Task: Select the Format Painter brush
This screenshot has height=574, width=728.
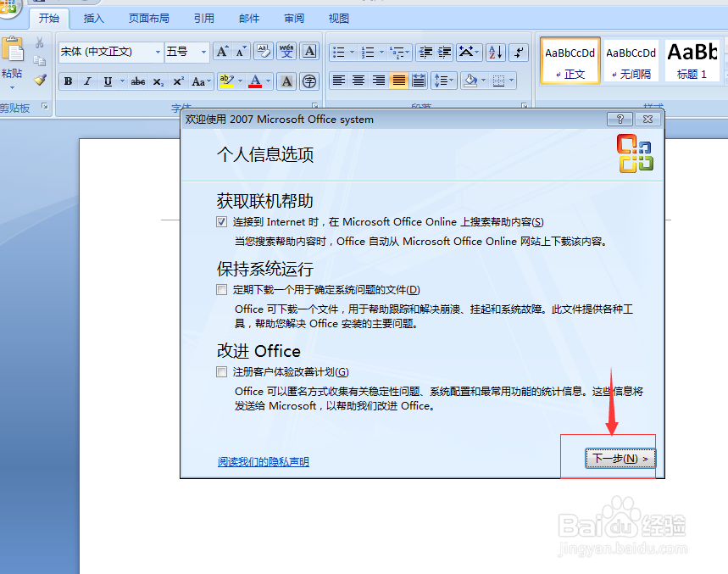Action: [x=40, y=80]
